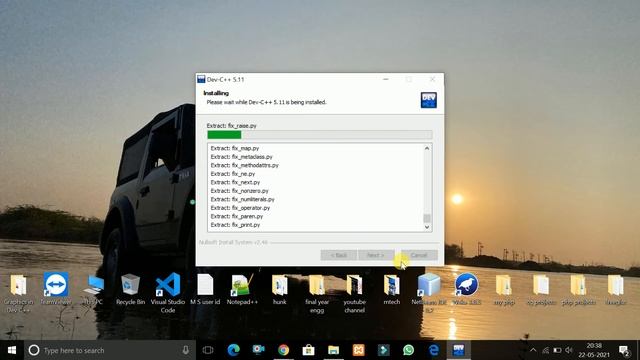Select the Graphics in Dev C++ folder

18,293
